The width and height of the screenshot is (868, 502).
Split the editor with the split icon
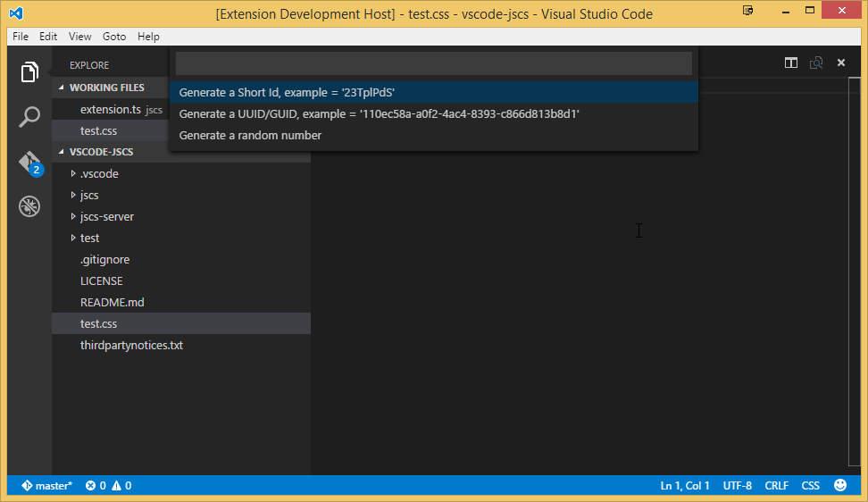(791, 63)
